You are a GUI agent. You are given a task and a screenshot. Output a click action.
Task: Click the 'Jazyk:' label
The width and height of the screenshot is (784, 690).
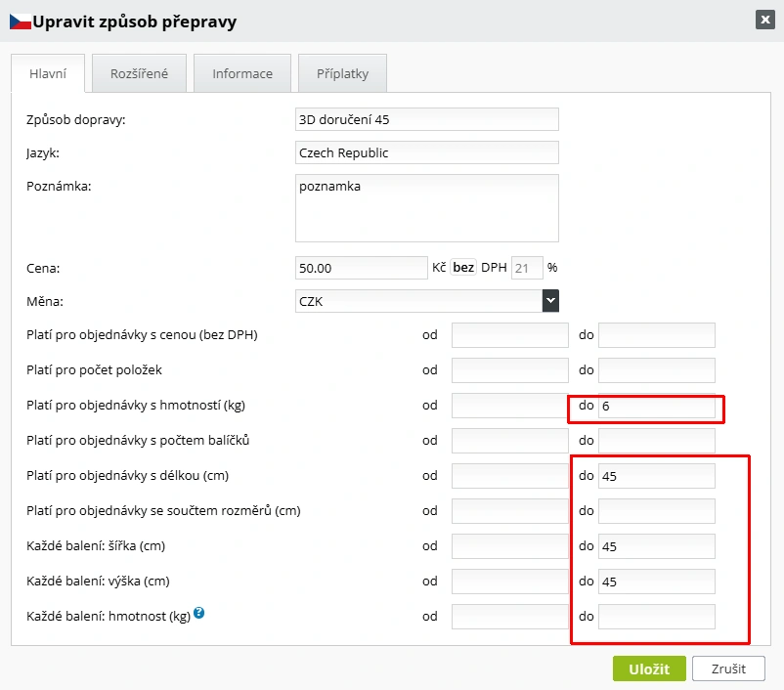coord(43,153)
